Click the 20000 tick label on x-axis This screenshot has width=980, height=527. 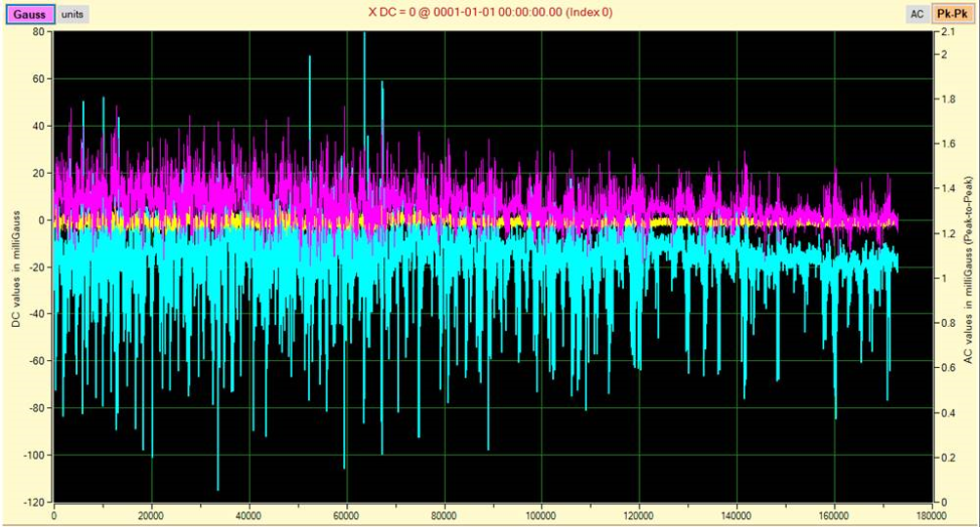tap(151, 516)
